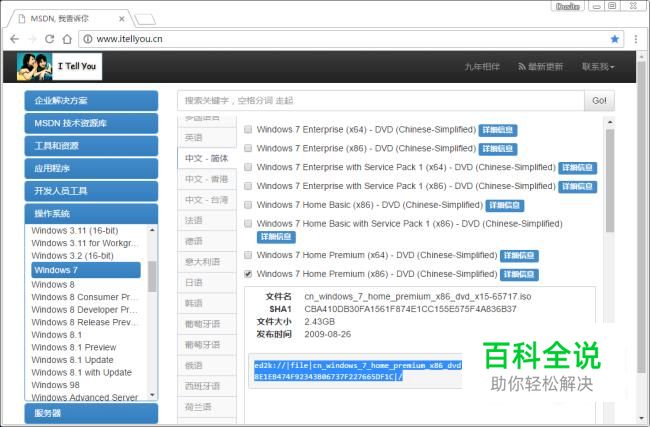
Task: Switch to the 中文 - 简体 language tab
Action: tap(206, 158)
